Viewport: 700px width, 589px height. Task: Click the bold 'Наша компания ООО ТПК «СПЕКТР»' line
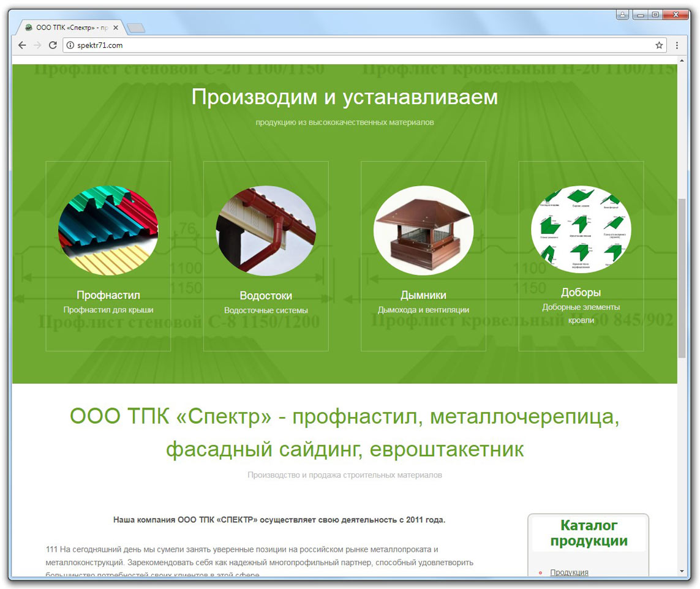click(279, 520)
